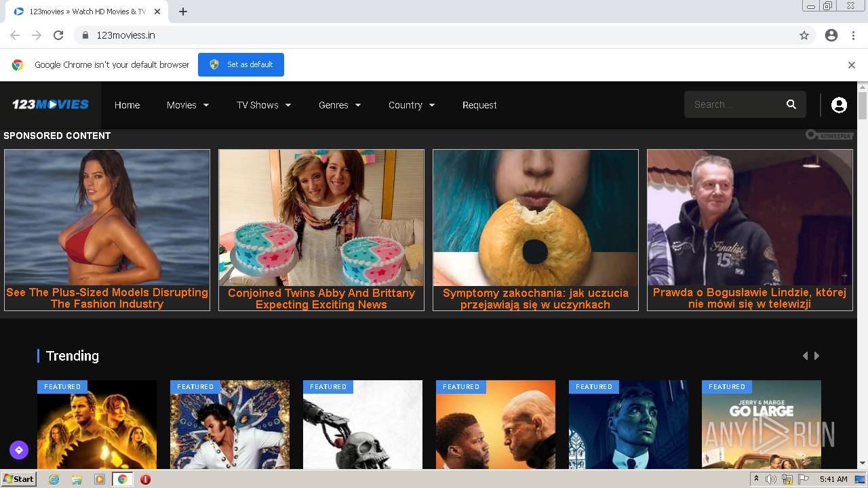Open the media player taskbar icon
868x488 pixels.
(100, 479)
